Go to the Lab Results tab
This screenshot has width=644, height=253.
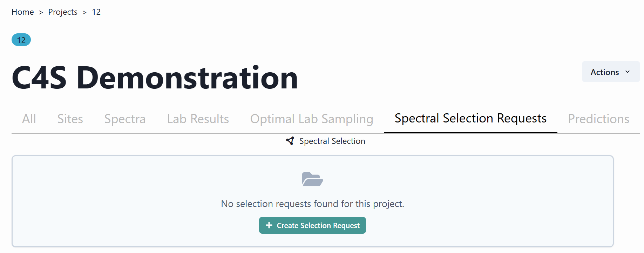[198, 119]
